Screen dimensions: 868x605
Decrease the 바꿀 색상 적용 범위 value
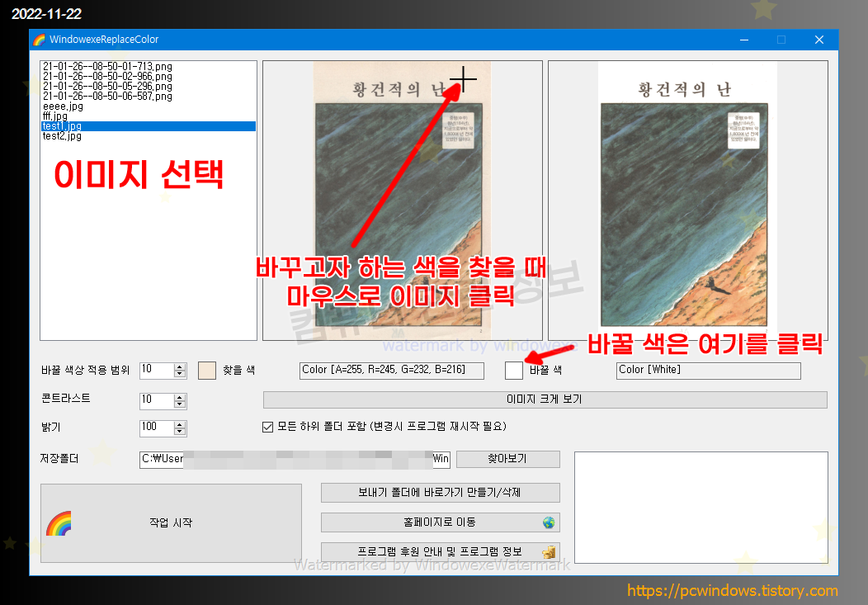(179, 374)
